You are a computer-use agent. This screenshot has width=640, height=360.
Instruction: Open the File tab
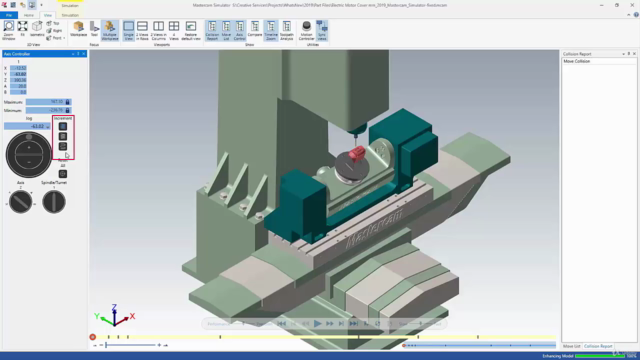tap(9, 15)
